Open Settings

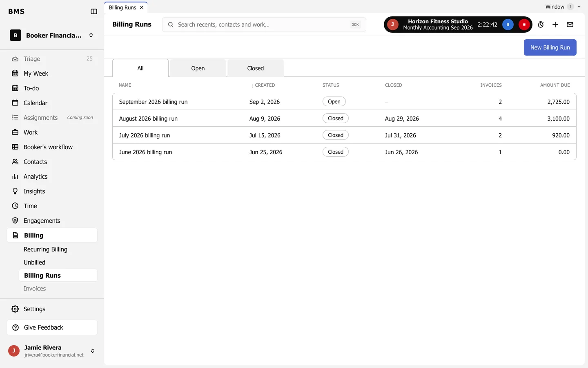click(52, 309)
